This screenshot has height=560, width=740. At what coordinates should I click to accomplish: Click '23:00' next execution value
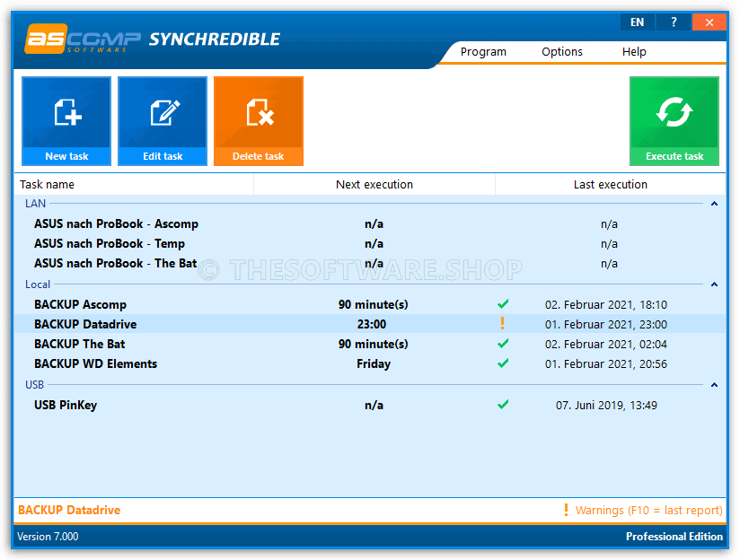(372, 325)
